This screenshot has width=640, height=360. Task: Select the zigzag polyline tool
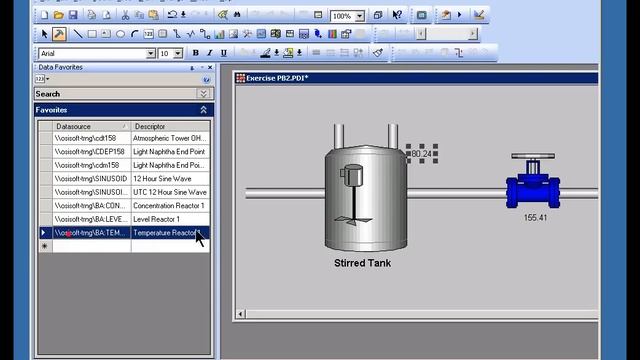click(191, 34)
